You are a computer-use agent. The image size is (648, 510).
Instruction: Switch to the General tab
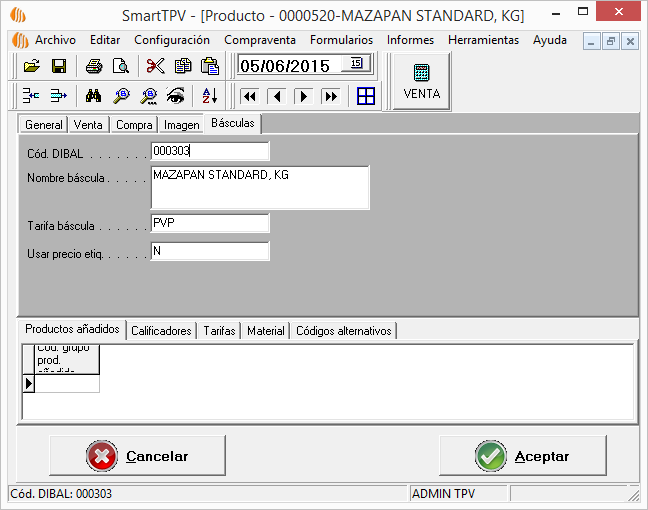pyautogui.click(x=44, y=125)
